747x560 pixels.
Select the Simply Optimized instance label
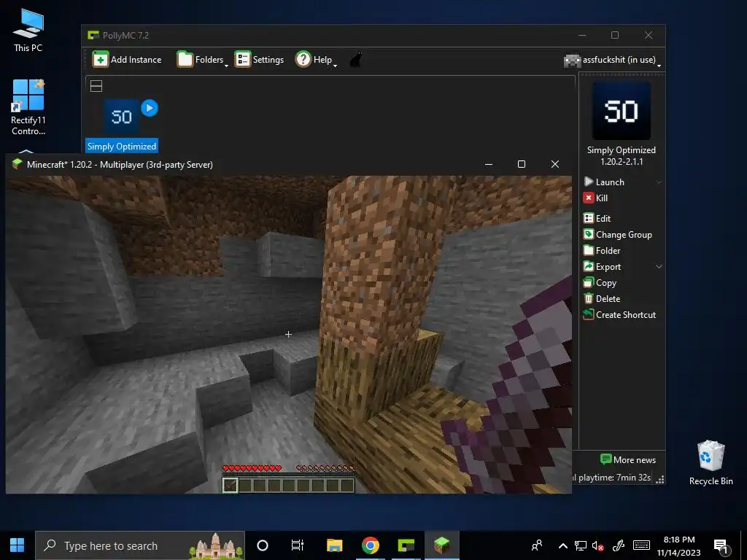click(x=122, y=146)
